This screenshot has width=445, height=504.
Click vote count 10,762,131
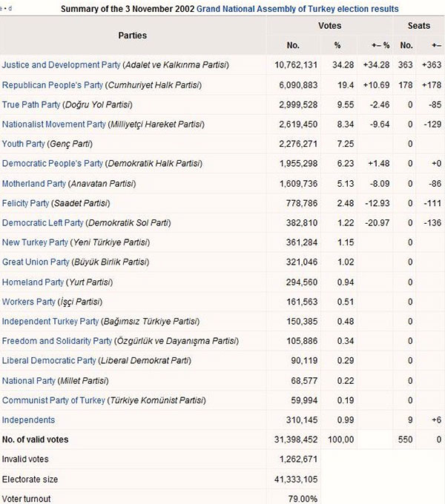[x=296, y=65]
